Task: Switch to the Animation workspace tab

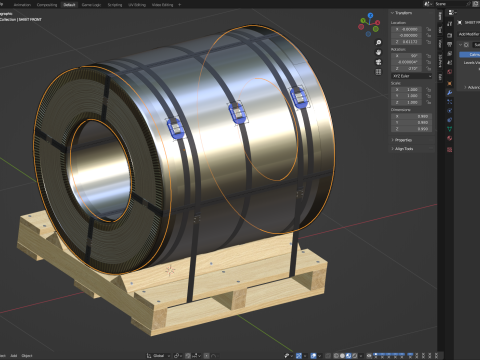Action: [22, 5]
